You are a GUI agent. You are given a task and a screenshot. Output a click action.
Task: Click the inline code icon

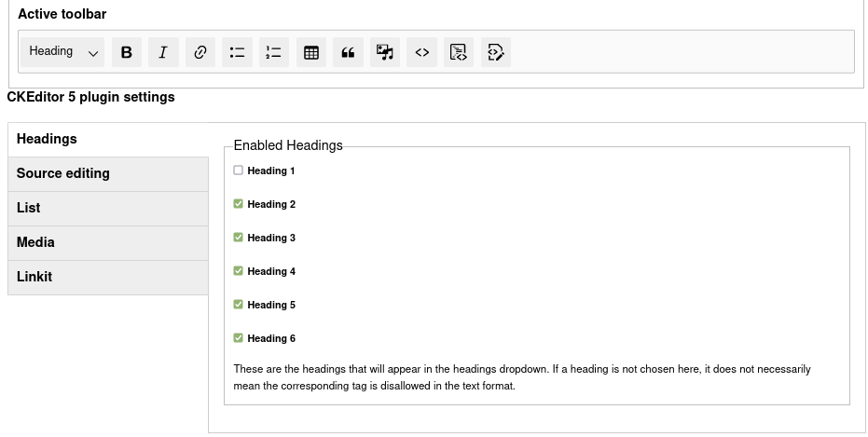pos(422,52)
